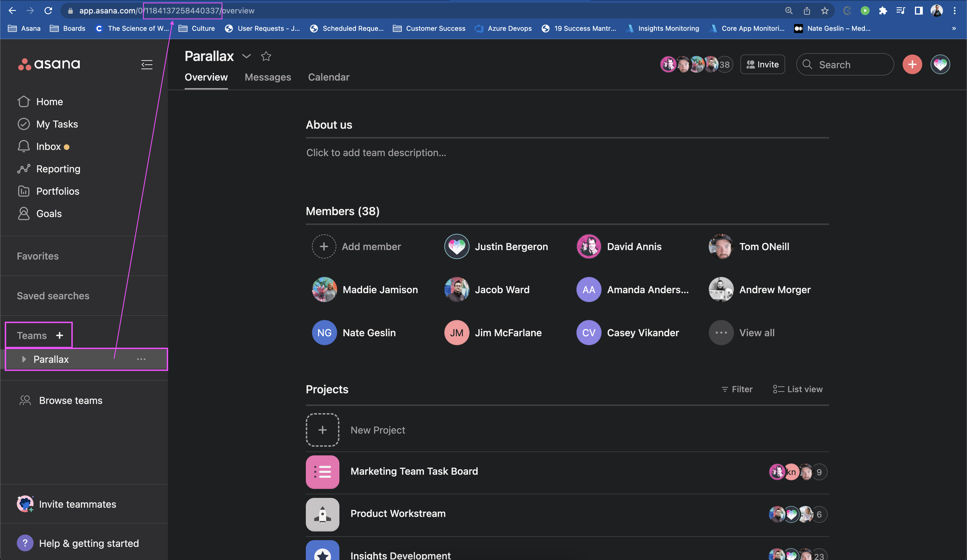The width and height of the screenshot is (967, 560).
Task: Bookmark this page with star icon
Action: coord(824,11)
